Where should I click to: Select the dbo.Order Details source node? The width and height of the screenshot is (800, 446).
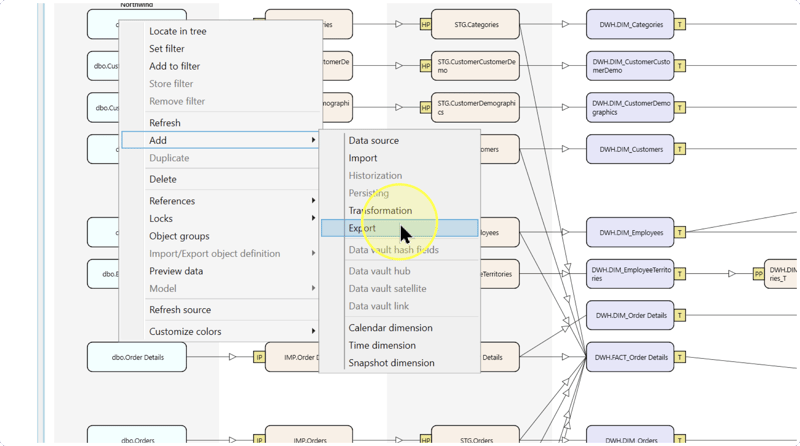137,357
